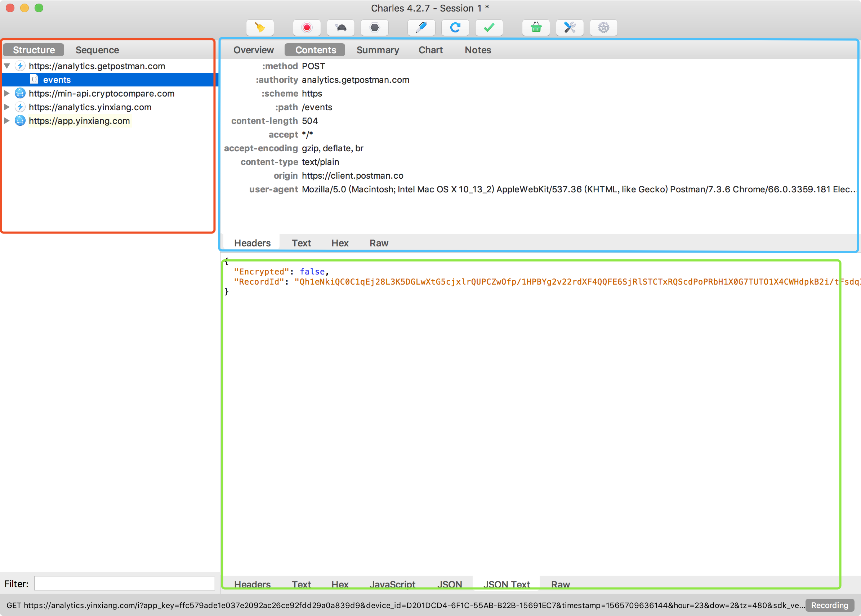Open the Overview tab
Screen dimensions: 861x616
[x=253, y=50]
